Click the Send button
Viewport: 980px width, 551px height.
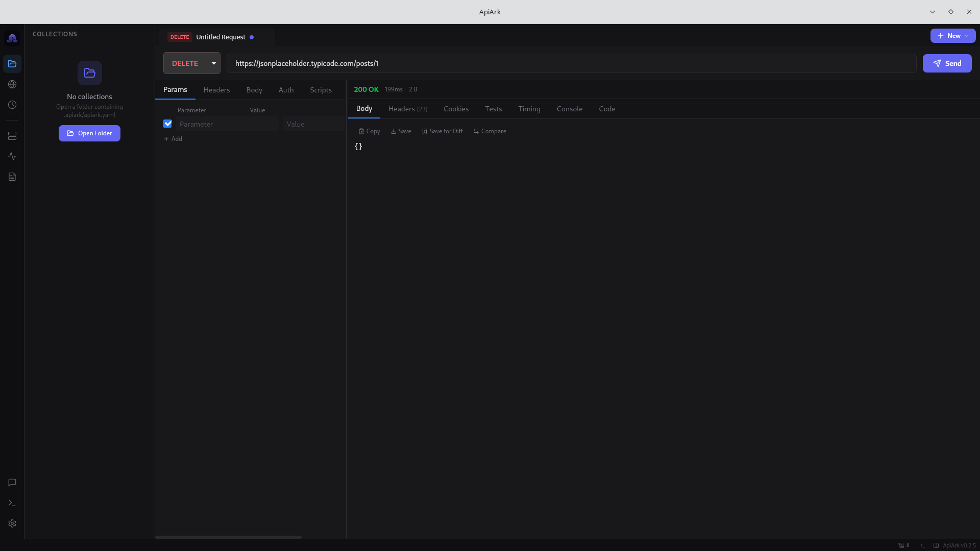coord(947,63)
